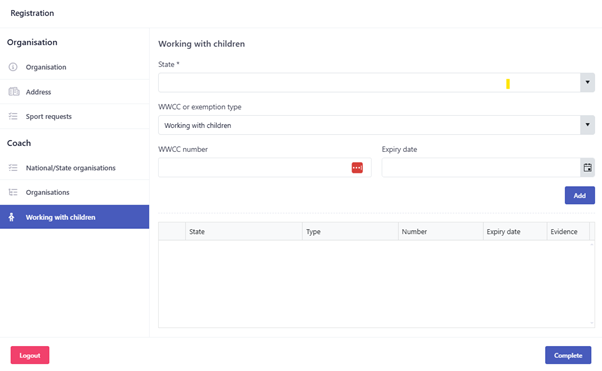Click the WWCC or exemption type label

pos(200,107)
